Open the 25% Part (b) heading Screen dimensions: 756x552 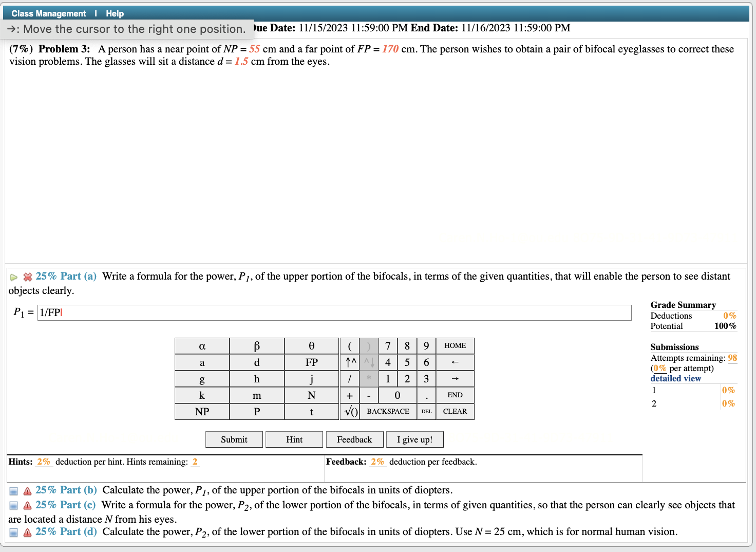pos(66,490)
